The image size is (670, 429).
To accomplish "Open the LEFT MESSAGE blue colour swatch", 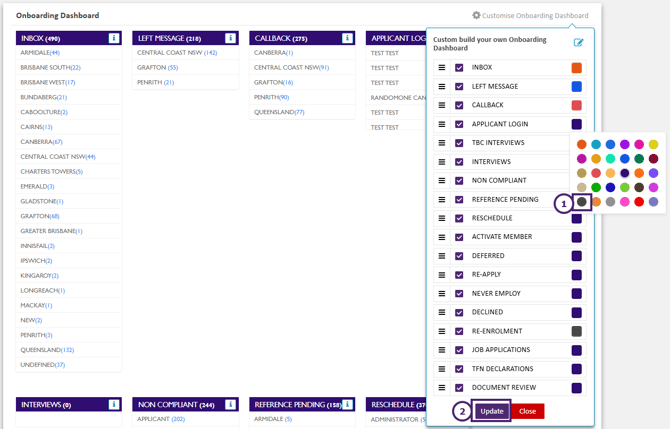I will 576,86.
